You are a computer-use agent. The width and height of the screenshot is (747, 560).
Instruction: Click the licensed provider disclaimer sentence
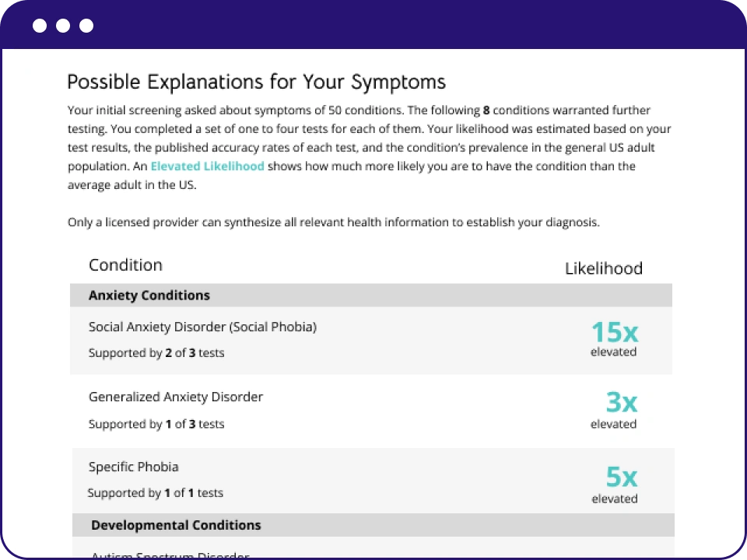pyautogui.click(x=333, y=222)
